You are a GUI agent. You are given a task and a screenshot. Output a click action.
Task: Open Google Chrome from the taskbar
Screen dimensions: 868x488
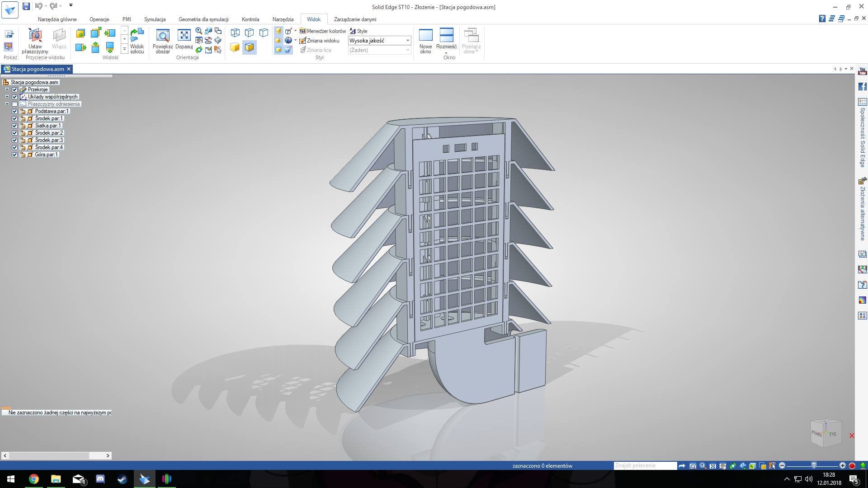34,479
